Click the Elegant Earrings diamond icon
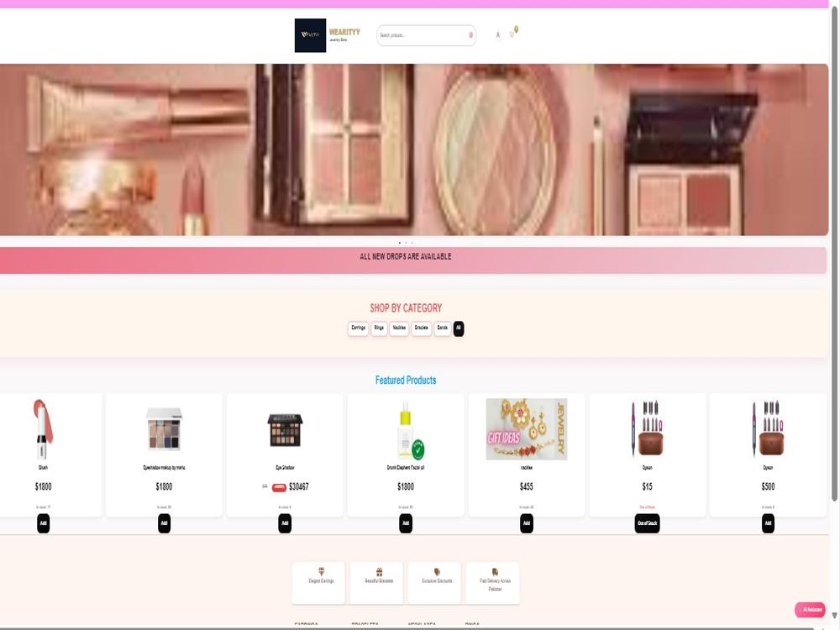The height and width of the screenshot is (630, 840). coord(322,571)
